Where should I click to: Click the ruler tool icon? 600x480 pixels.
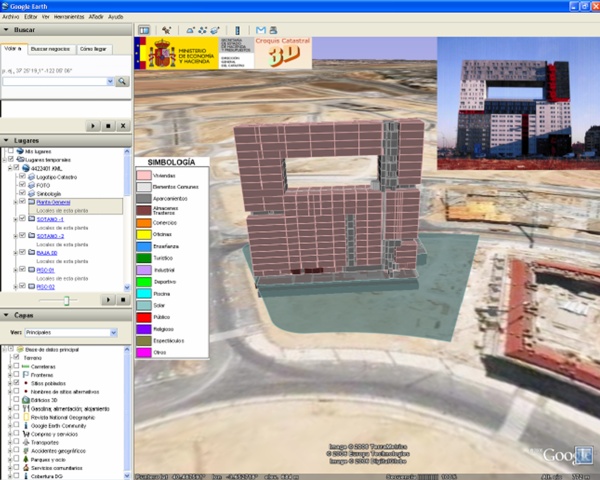pyautogui.click(x=240, y=31)
